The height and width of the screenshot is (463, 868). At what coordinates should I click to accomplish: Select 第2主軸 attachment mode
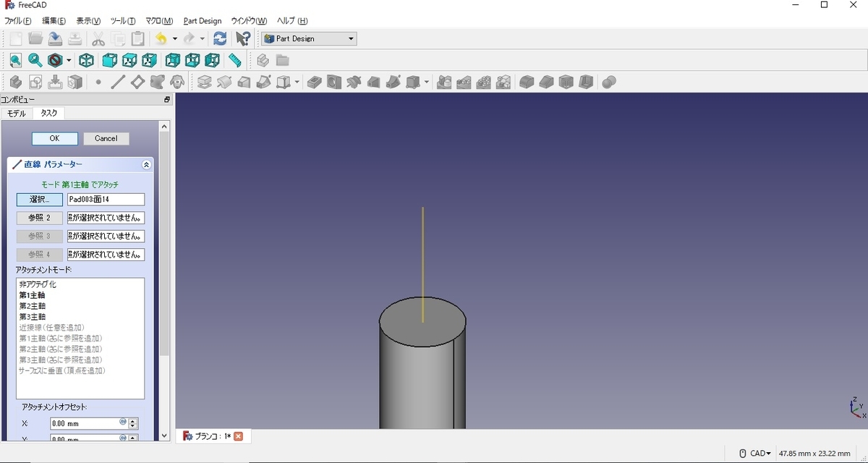[33, 306]
